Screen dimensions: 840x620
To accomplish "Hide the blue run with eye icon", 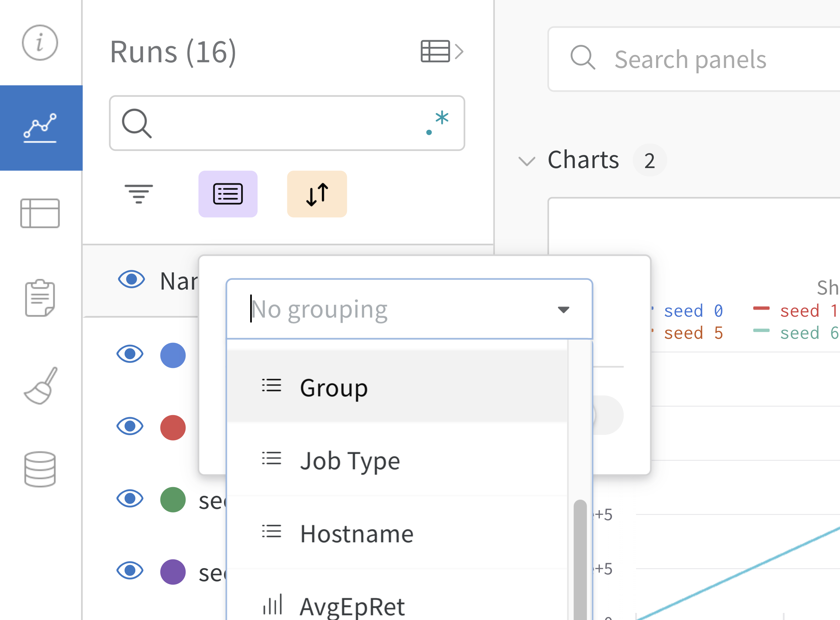I will tap(130, 354).
